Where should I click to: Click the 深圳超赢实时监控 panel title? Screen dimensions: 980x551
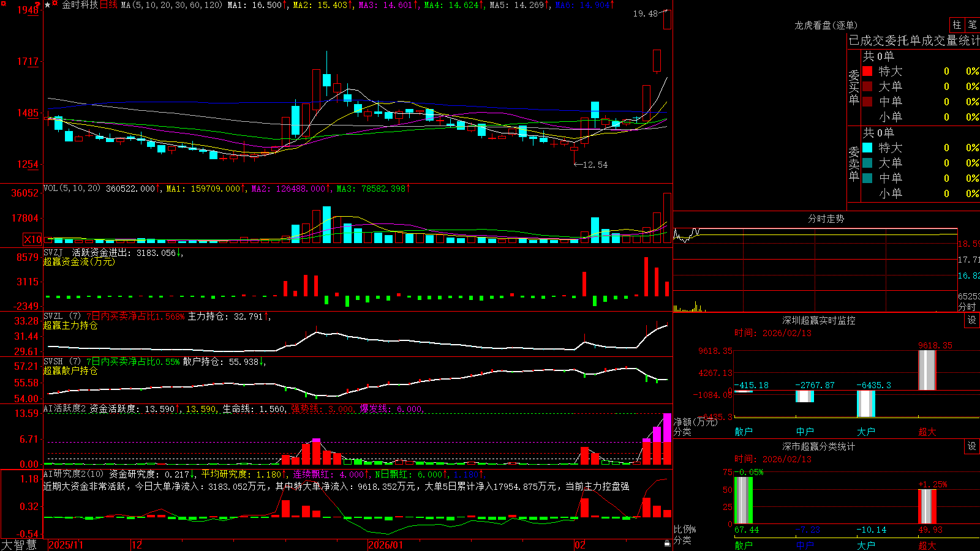coord(819,320)
